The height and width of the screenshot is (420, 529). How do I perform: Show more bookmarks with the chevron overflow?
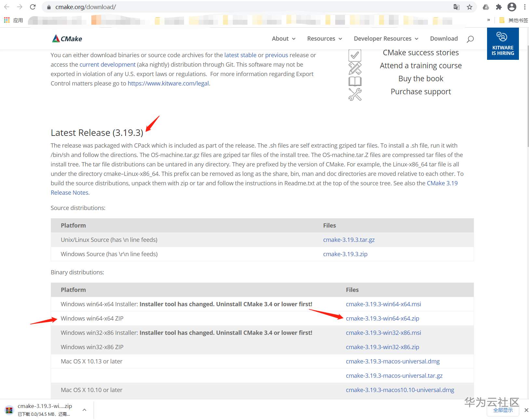pyautogui.click(x=488, y=20)
